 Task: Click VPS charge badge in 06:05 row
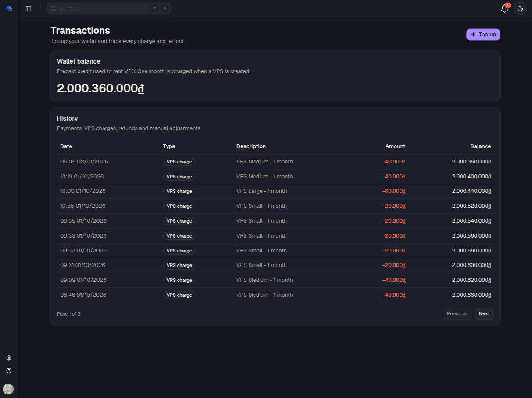click(x=179, y=162)
